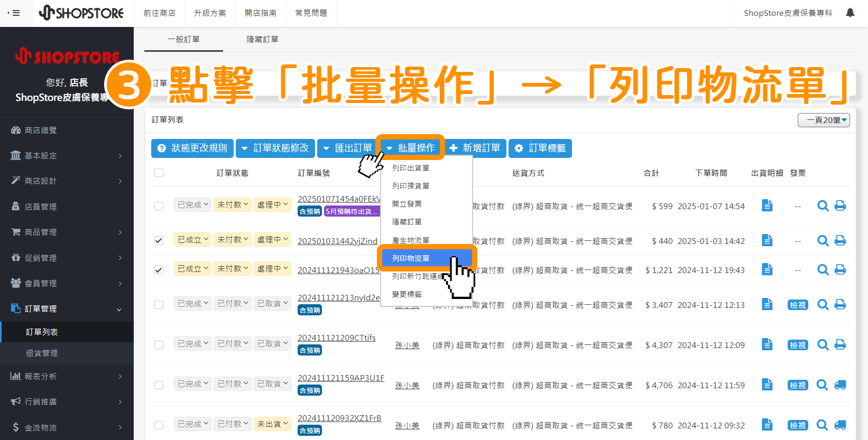Uncheck order 202411121943oaO15 checkbox
Screen dimensions: 868x440
[159, 270]
